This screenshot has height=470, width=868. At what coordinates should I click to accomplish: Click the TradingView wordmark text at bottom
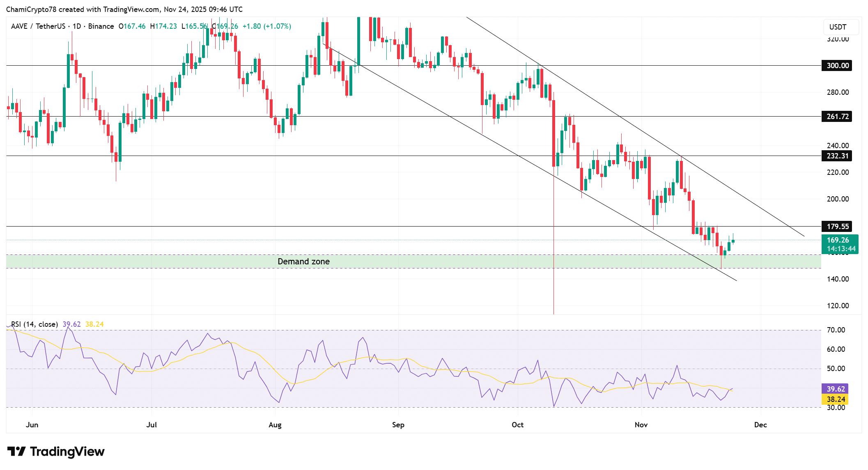[x=67, y=452]
